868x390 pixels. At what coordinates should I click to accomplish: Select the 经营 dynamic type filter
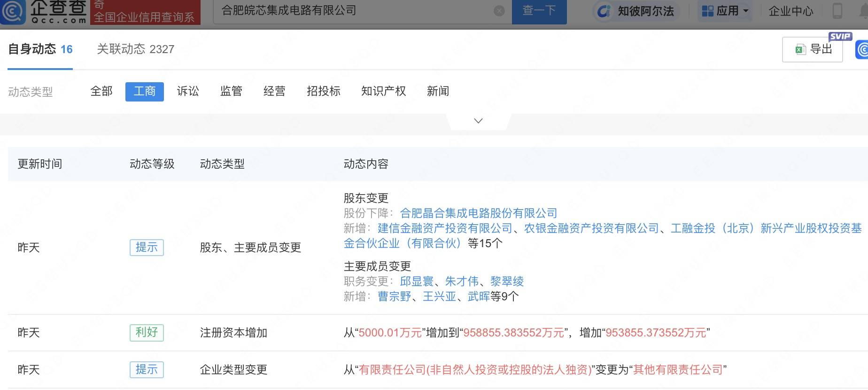[x=274, y=91]
